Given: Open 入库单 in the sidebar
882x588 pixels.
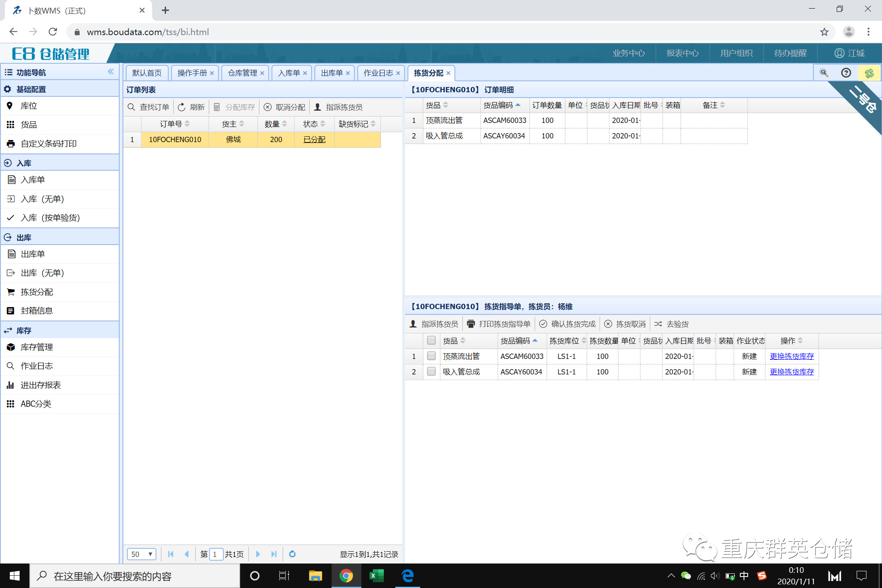Looking at the screenshot, I should point(60,180).
